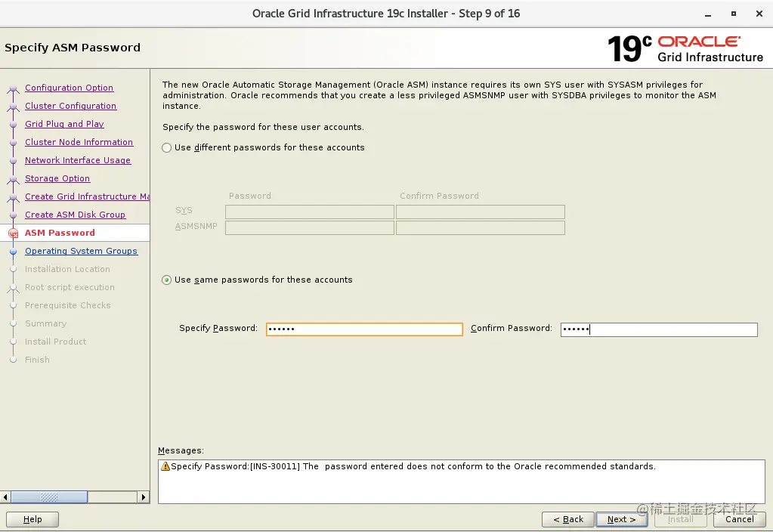Image resolution: width=773 pixels, height=532 pixels.
Task: Click the Operating System Groups step bullet
Action: pos(14,252)
